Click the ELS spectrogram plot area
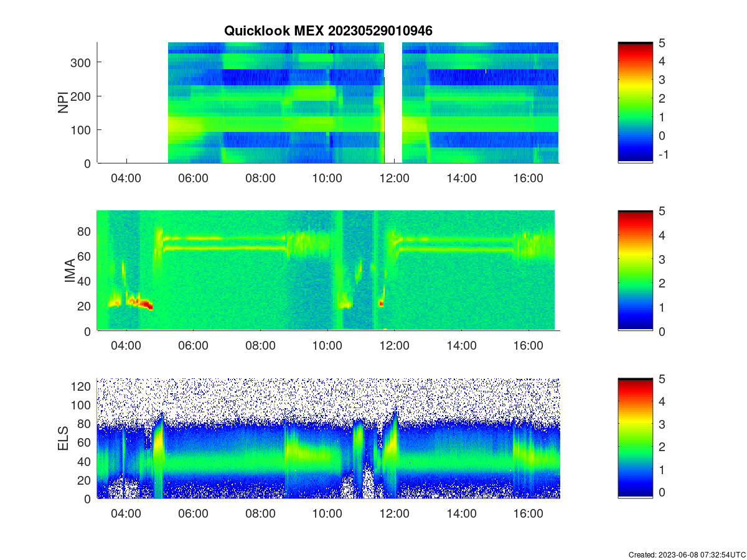 [328, 439]
